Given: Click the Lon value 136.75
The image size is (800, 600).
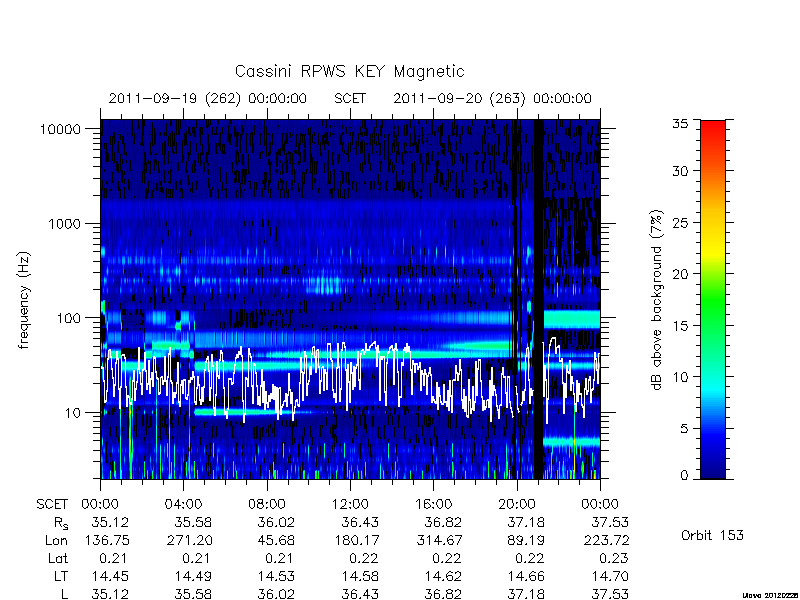Looking at the screenshot, I should 107,540.
